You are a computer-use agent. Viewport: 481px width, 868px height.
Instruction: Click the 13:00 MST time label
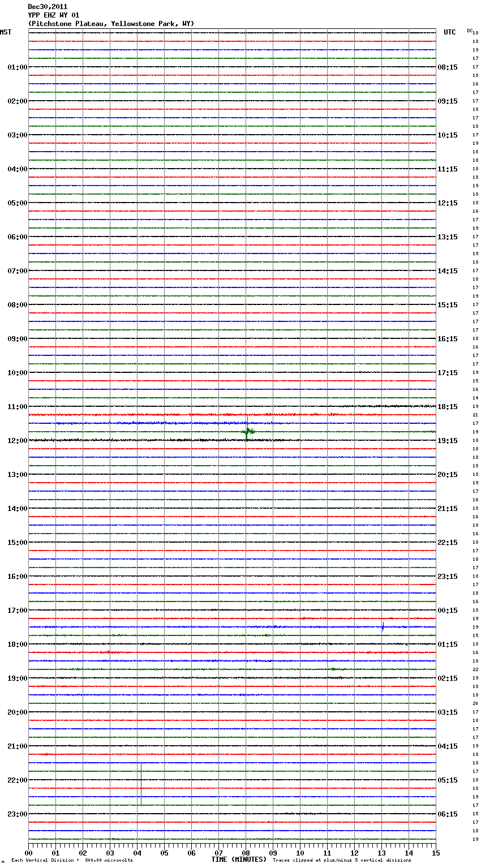(x=17, y=475)
